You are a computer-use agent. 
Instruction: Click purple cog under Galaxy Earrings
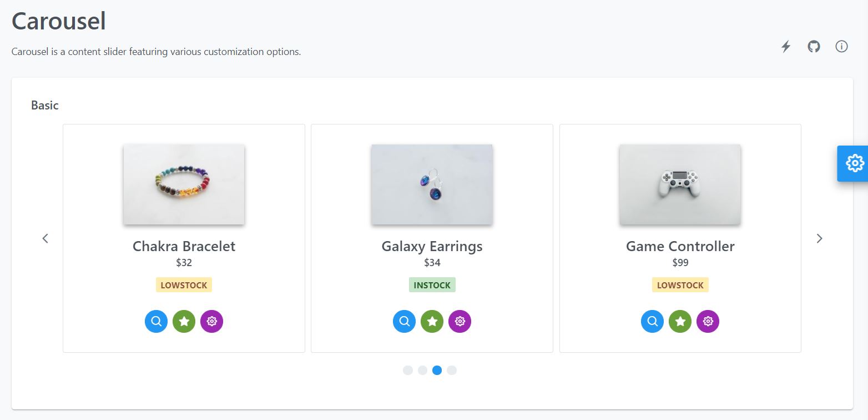tap(460, 321)
